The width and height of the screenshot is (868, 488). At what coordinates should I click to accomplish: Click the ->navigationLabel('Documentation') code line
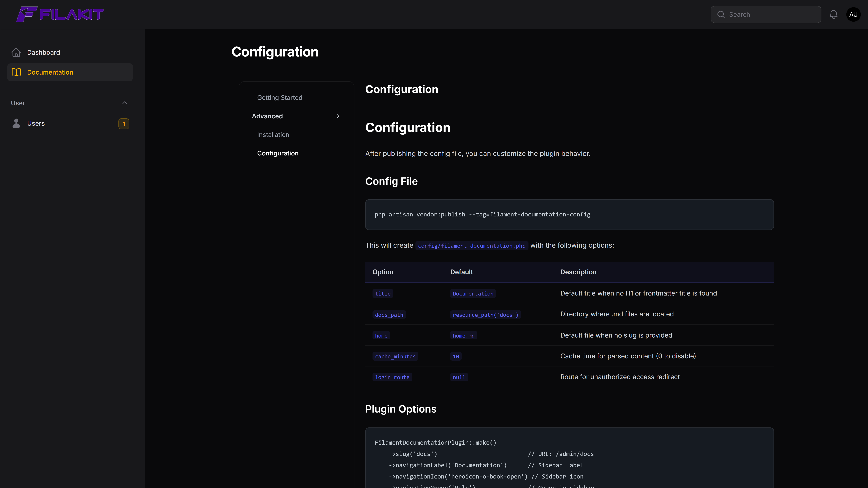tap(448, 465)
